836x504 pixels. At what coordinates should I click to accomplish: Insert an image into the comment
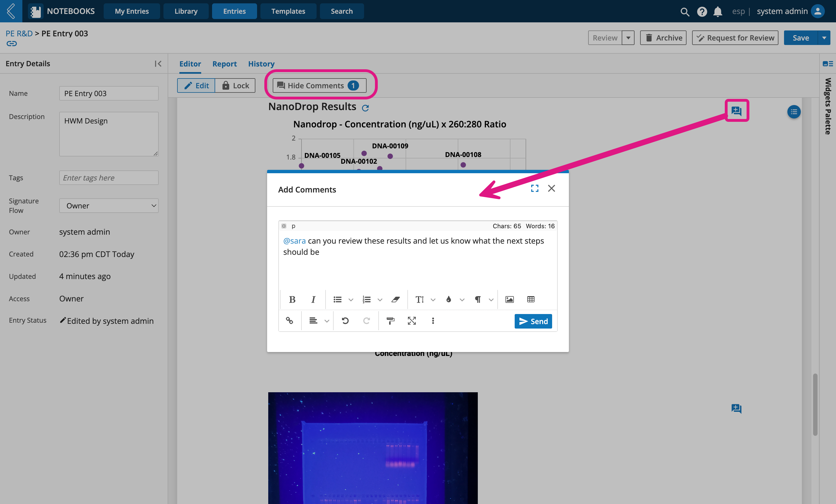(x=510, y=299)
